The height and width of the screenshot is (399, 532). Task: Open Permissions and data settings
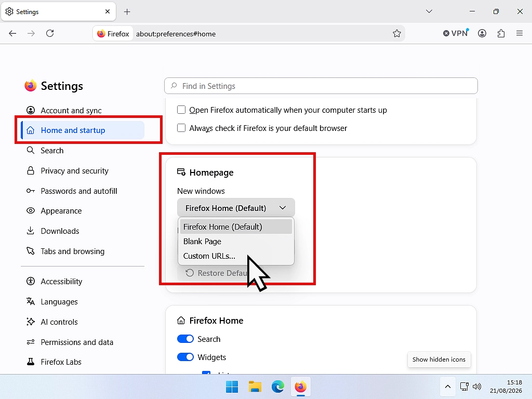coord(83,342)
